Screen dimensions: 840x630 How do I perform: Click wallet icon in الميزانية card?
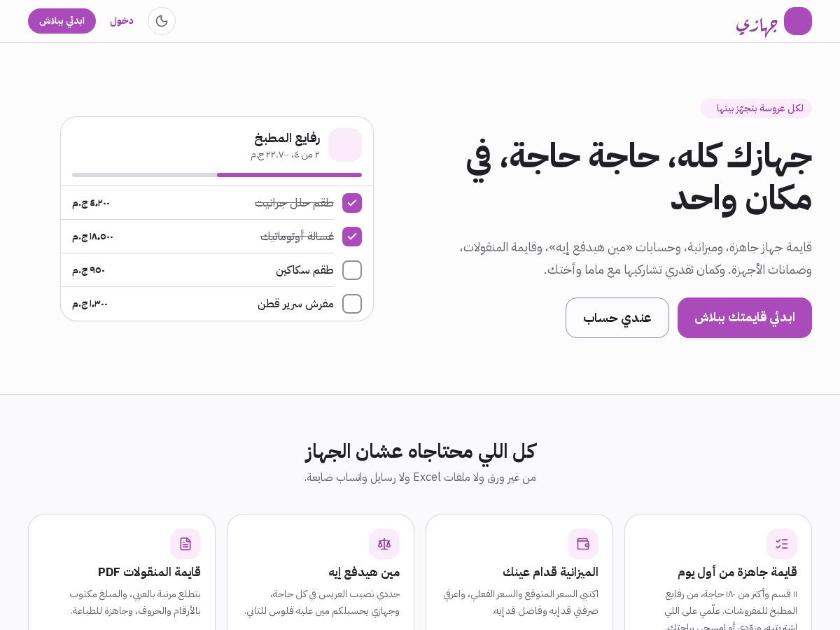tap(583, 544)
